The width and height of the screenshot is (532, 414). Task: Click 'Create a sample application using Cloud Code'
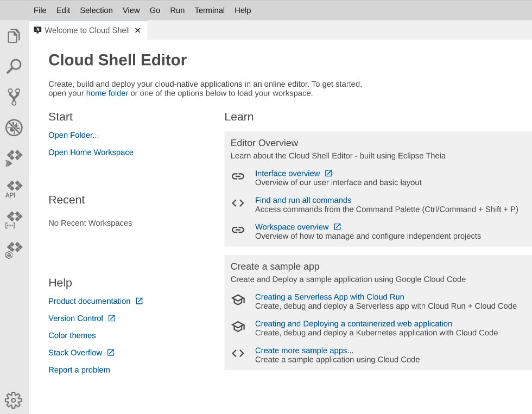click(x=337, y=359)
